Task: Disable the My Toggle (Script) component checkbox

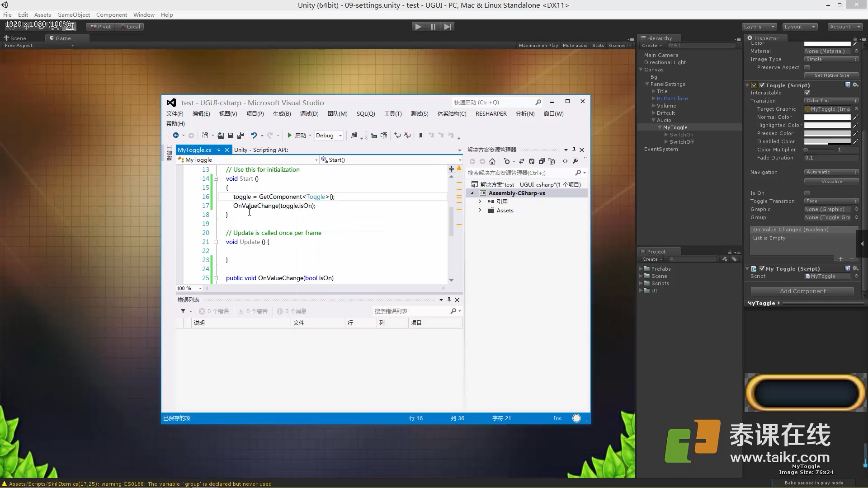Action: [762, 268]
